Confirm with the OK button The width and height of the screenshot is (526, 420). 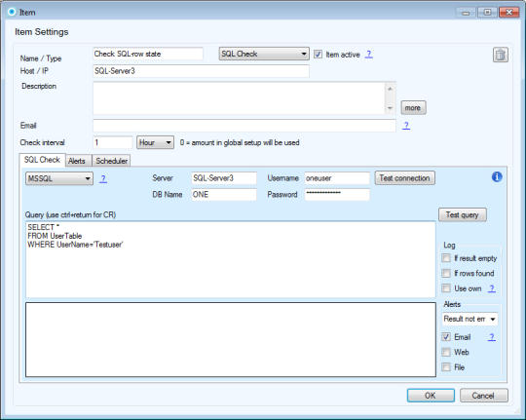(431, 396)
